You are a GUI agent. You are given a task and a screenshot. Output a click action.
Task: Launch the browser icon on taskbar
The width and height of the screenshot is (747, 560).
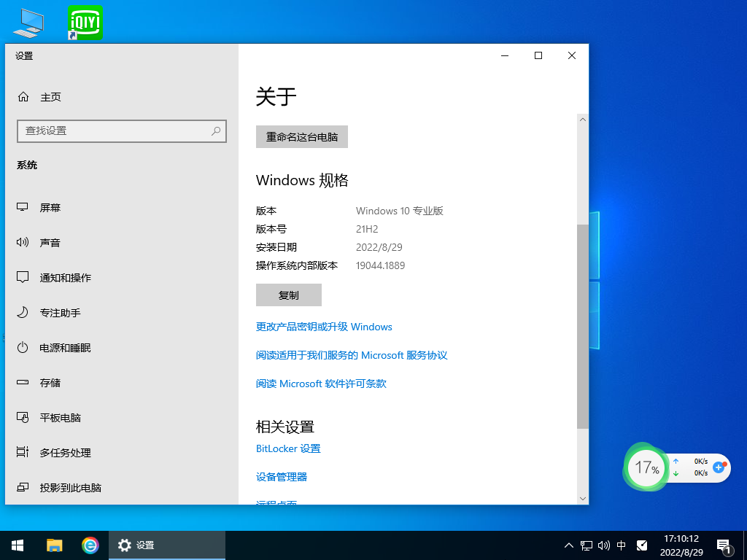[x=90, y=545]
